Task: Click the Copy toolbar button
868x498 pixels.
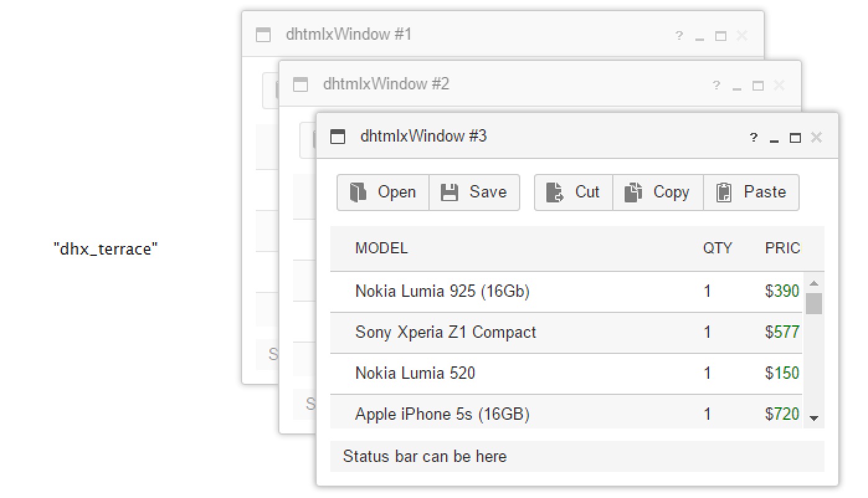Action: pos(658,192)
